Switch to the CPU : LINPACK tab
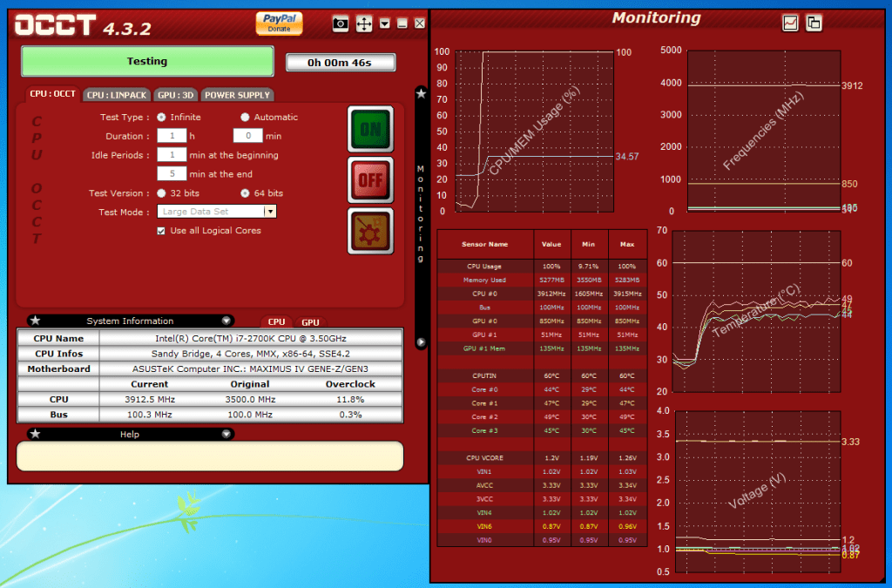This screenshot has width=892, height=588. pyautogui.click(x=118, y=95)
